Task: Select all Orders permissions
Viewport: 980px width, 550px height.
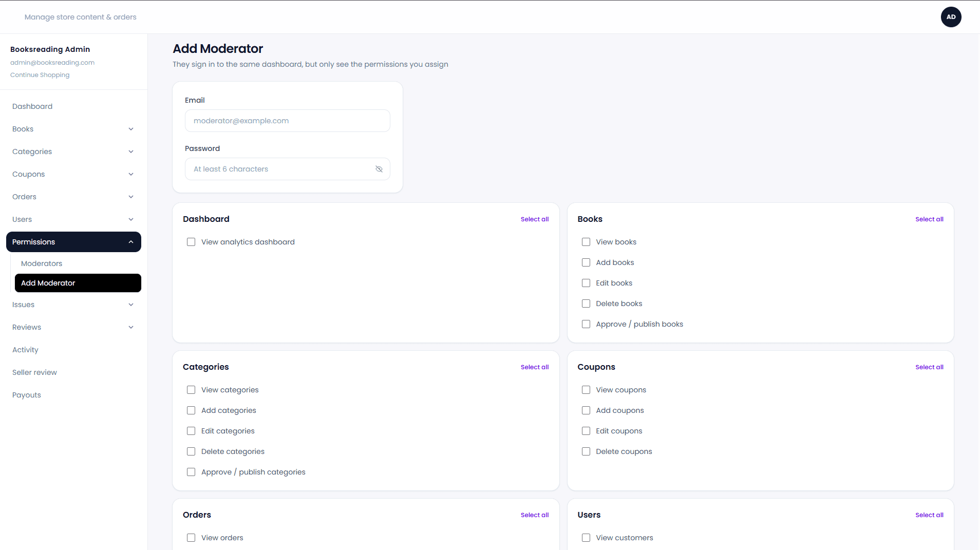Action: [534, 515]
